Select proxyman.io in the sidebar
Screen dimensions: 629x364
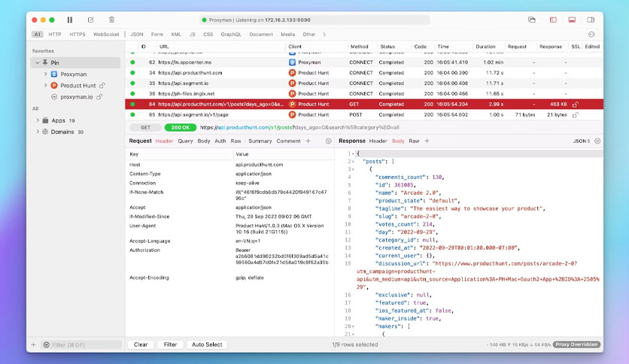[77, 97]
